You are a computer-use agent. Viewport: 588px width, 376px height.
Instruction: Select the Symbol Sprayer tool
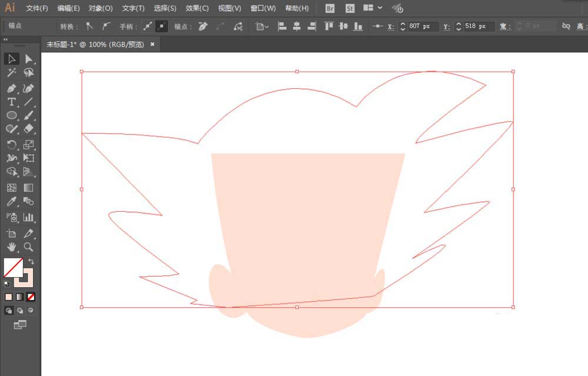[12, 217]
